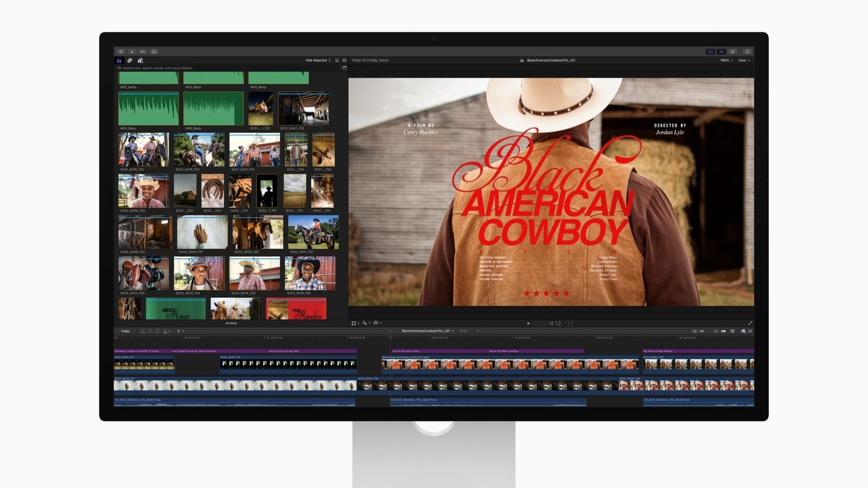The image size is (868, 488).
Task: Enter full screen viewer arrows icon
Action: tap(750, 323)
